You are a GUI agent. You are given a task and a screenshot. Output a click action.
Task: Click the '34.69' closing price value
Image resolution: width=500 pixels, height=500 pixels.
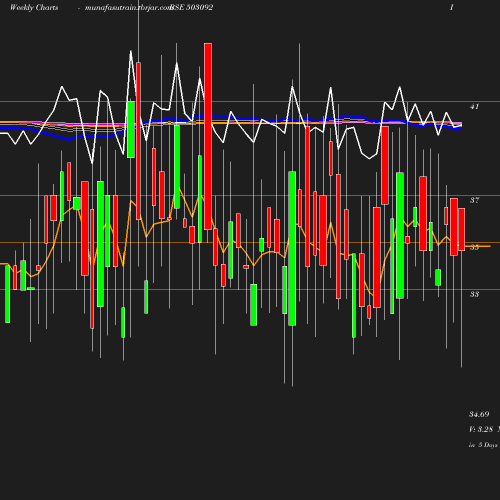(x=479, y=414)
